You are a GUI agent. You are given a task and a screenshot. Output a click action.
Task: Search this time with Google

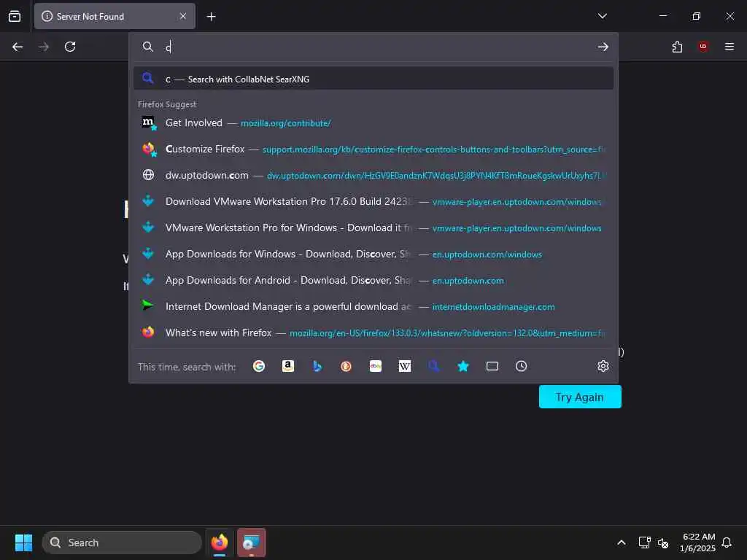(259, 366)
